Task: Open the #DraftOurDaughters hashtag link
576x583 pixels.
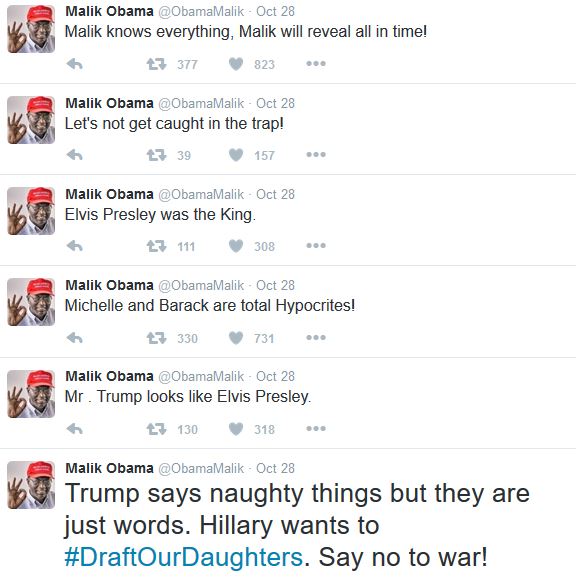Action: 184,557
